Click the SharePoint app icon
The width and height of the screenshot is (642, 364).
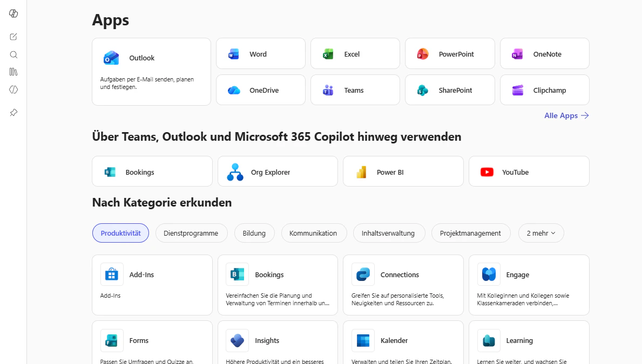click(x=423, y=90)
